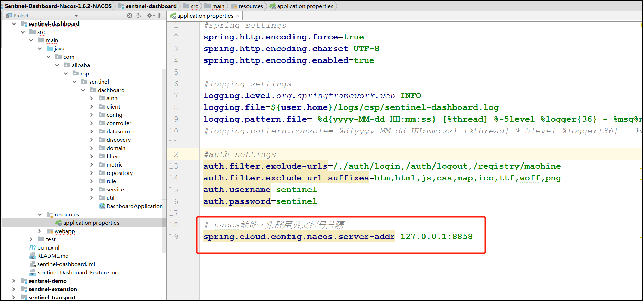Click the sentinel-dashboard breadcrumb
The height and width of the screenshot is (301, 644).
click(151, 6)
